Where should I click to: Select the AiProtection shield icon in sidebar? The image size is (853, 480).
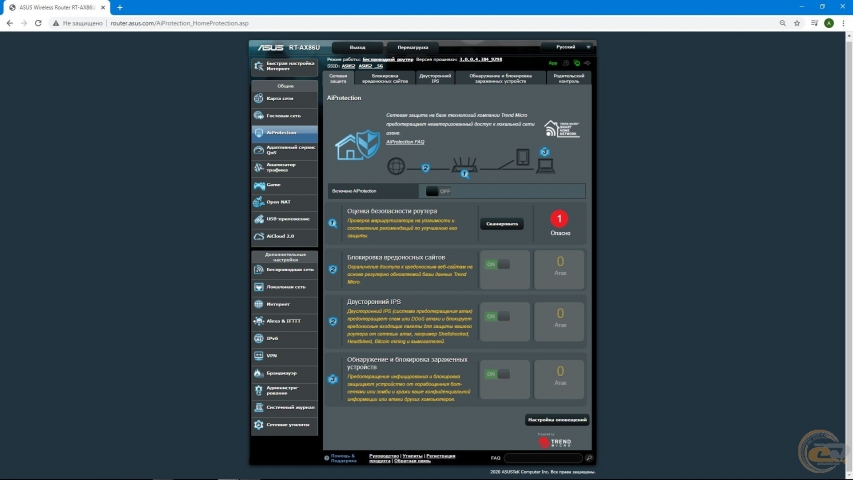pos(258,133)
